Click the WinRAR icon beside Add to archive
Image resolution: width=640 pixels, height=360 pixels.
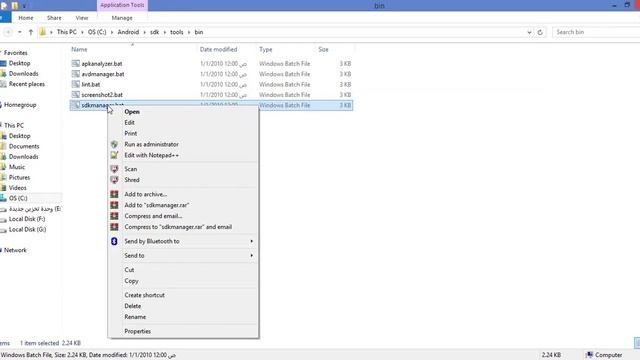pos(114,194)
